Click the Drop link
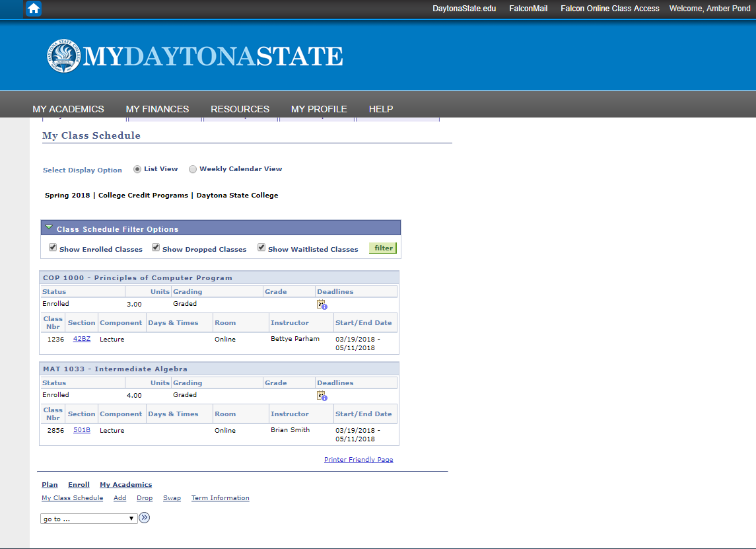The height and width of the screenshot is (549, 756). (145, 498)
